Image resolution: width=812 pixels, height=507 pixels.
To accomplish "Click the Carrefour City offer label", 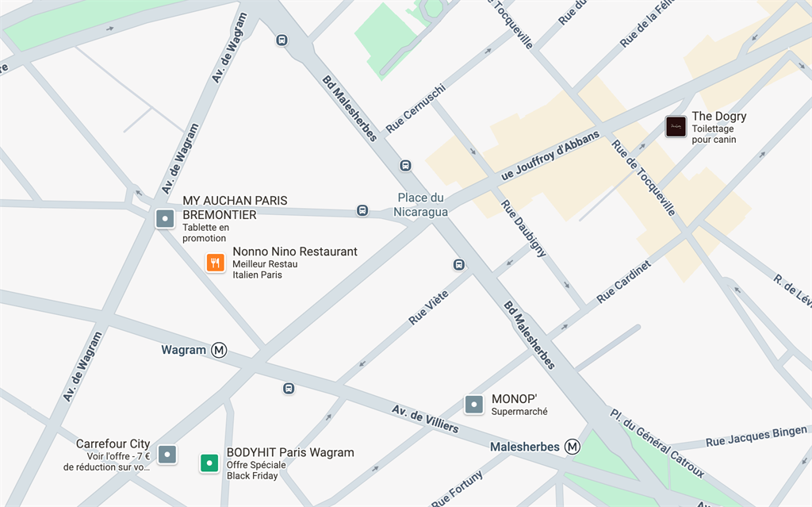I will pos(107,455).
